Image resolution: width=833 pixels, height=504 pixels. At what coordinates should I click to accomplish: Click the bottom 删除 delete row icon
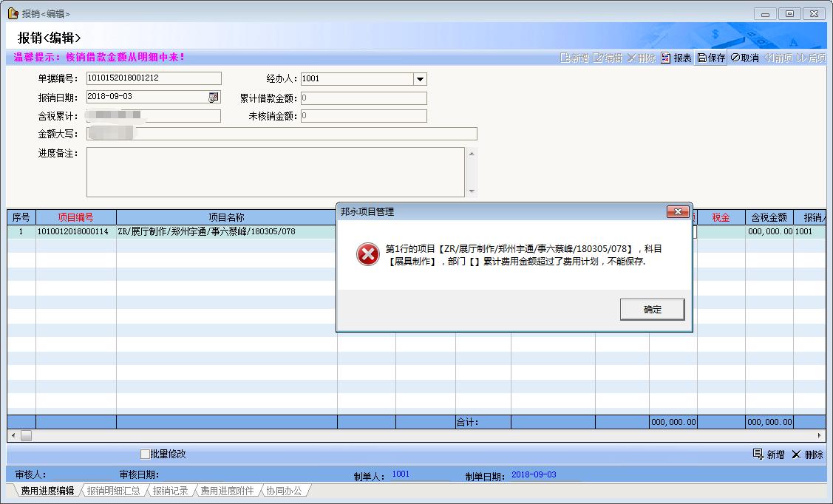click(x=796, y=454)
